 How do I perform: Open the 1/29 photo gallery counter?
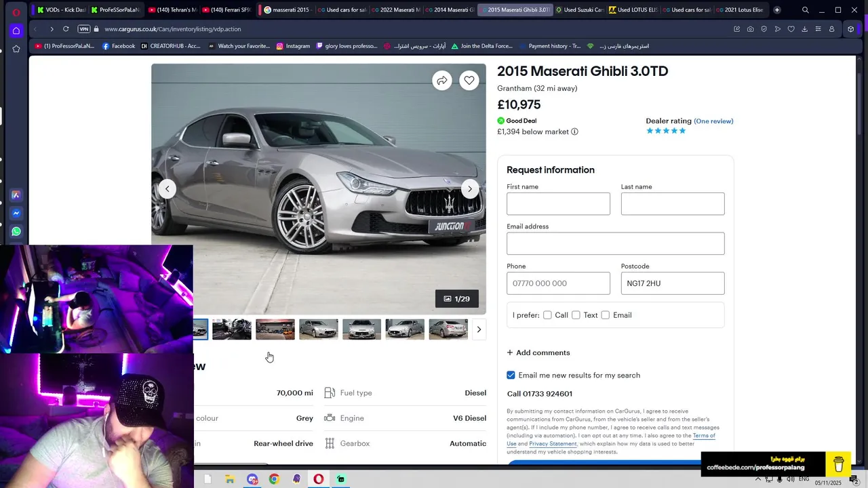tap(457, 299)
